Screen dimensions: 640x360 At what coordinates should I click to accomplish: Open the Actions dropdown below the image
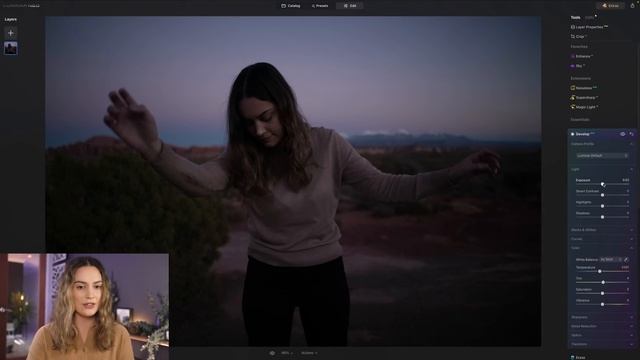(x=309, y=353)
